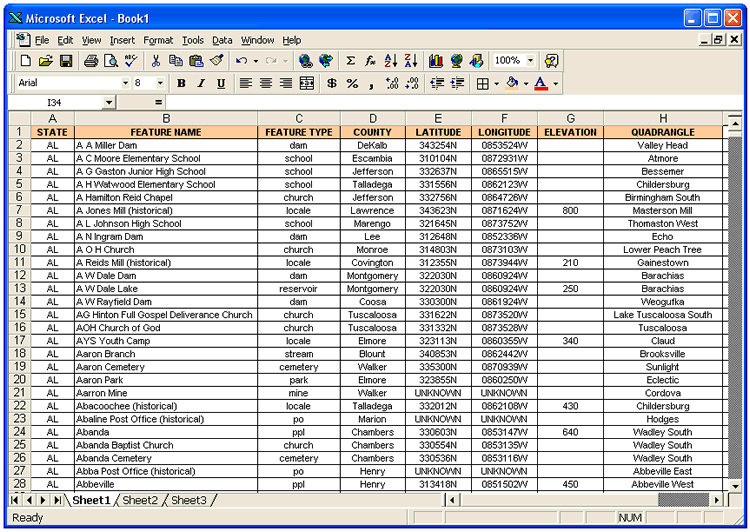750x532 pixels.
Task: Click the vertical scrollbar down arrow
Action: click(x=735, y=486)
